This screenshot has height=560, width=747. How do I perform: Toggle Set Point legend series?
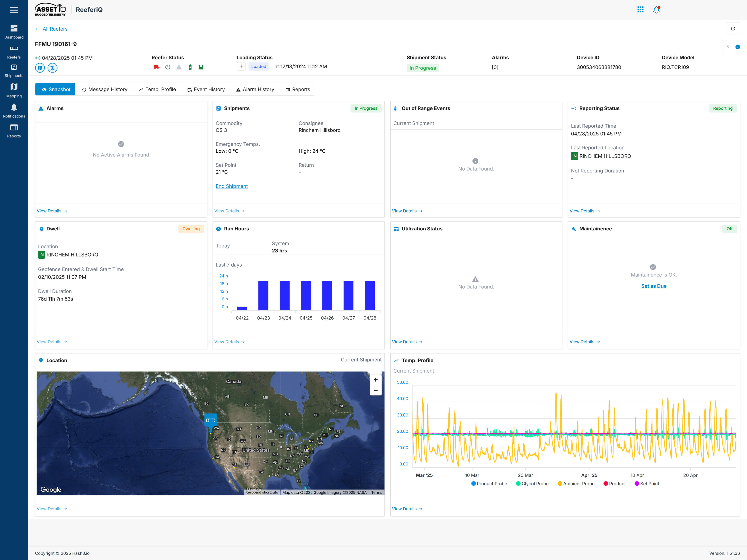click(x=647, y=484)
